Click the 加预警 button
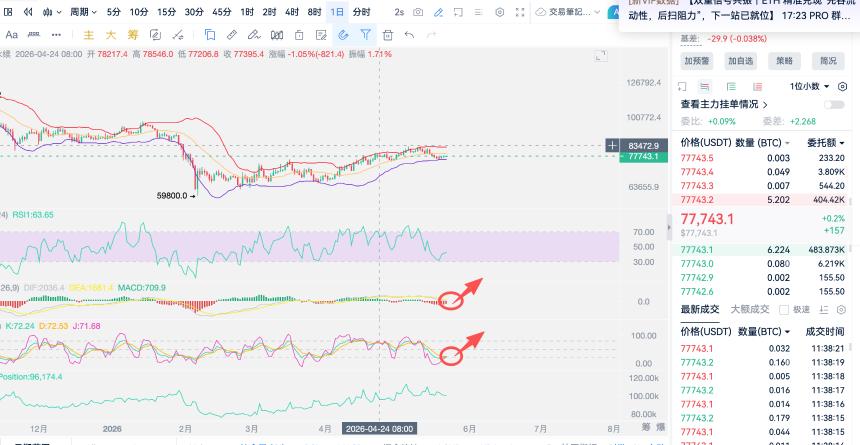The width and height of the screenshot is (860, 445). coord(697,61)
